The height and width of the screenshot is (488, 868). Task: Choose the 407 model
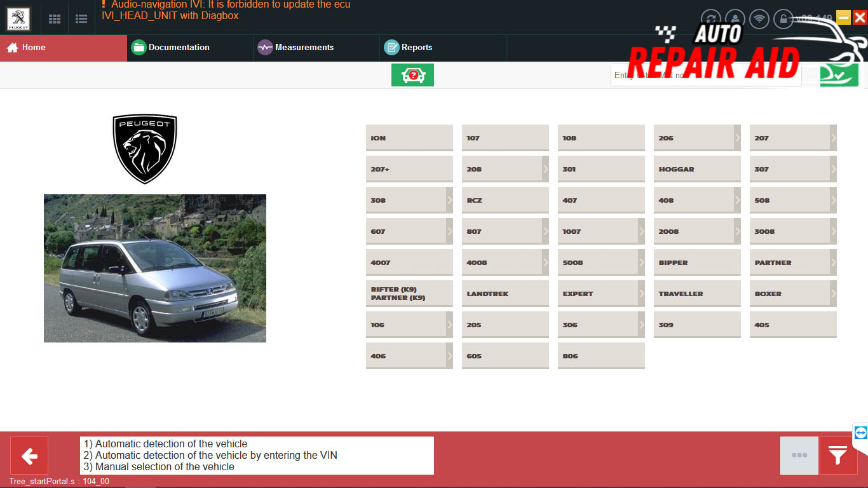(601, 200)
